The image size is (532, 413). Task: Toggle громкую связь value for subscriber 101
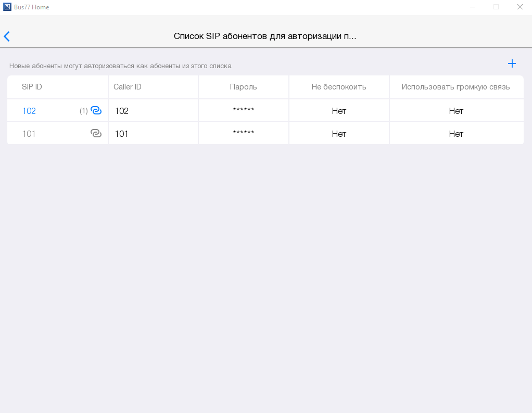[x=456, y=134]
